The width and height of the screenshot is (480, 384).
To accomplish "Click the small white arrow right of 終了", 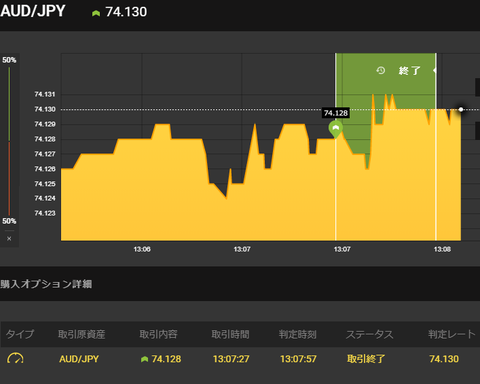I will [434, 70].
